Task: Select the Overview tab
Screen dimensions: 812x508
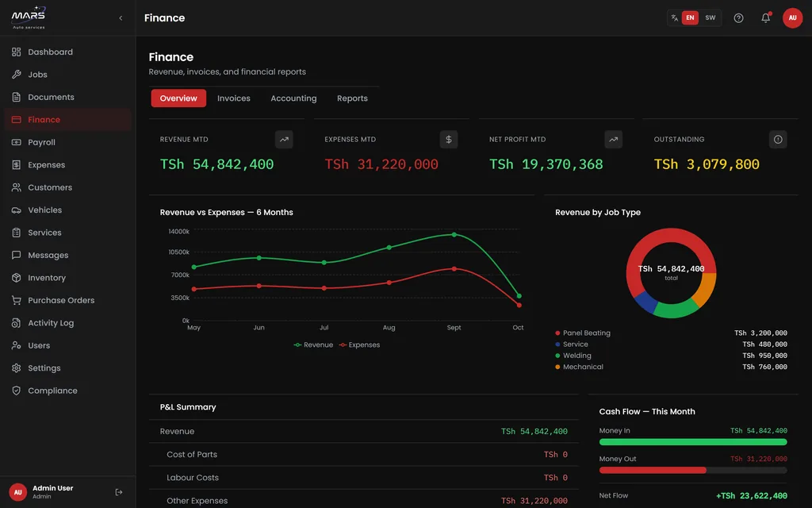Action: point(178,98)
